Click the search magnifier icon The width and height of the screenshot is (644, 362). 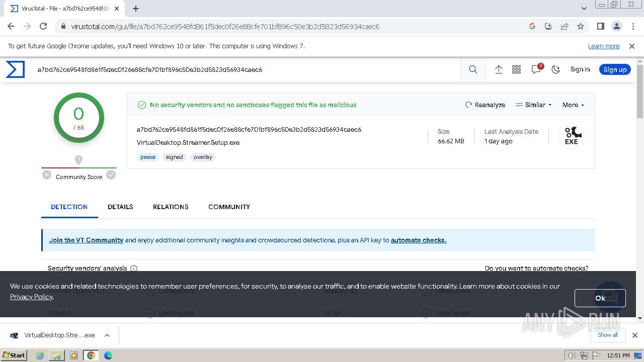coord(473,69)
